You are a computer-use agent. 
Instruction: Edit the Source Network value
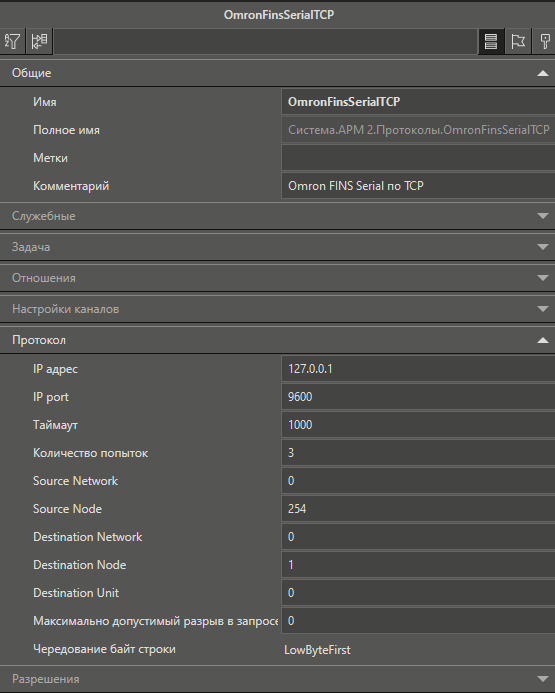[x=418, y=481]
